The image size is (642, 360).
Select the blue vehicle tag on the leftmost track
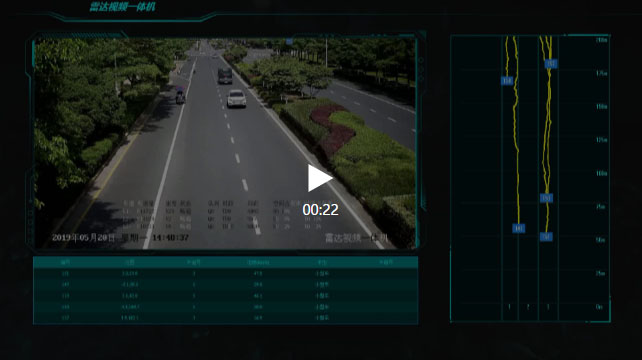[507, 81]
